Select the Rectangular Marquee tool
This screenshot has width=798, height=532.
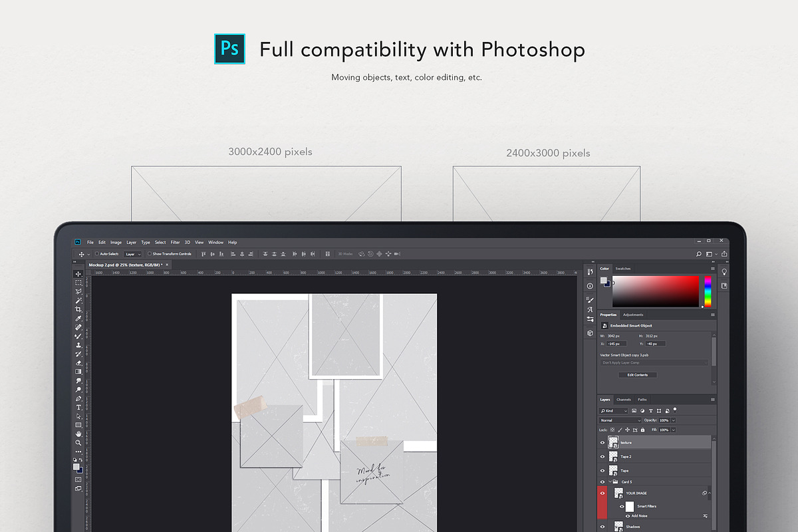[x=79, y=283]
